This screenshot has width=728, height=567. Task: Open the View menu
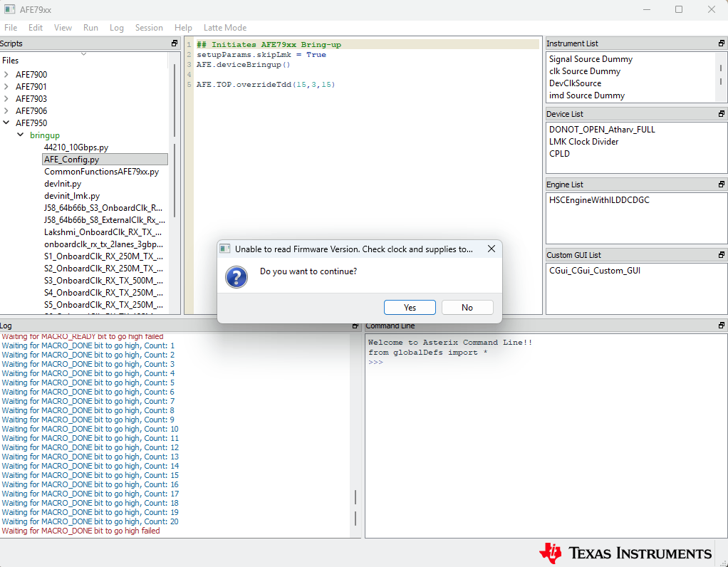pos(63,28)
